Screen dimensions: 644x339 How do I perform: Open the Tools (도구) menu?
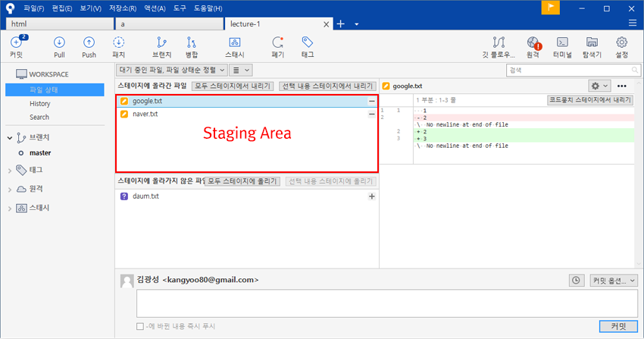[x=180, y=8]
